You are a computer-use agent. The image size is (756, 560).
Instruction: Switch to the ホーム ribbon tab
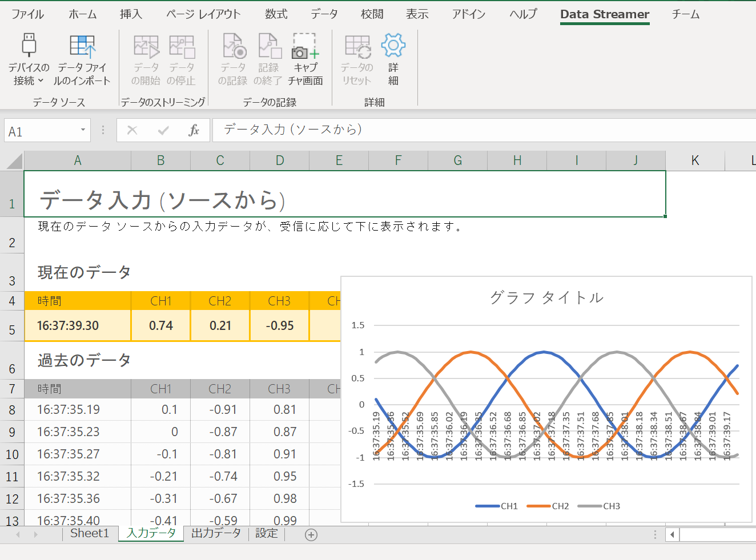[x=83, y=14]
